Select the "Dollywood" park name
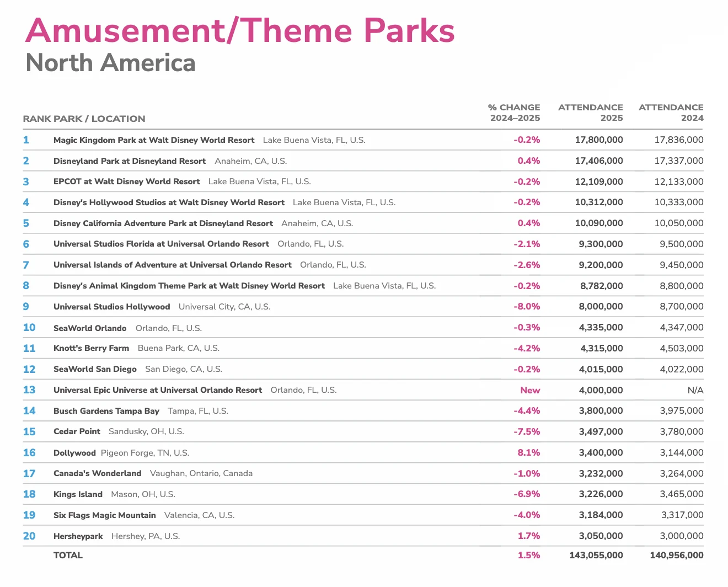The height and width of the screenshot is (587, 728). tap(74, 453)
